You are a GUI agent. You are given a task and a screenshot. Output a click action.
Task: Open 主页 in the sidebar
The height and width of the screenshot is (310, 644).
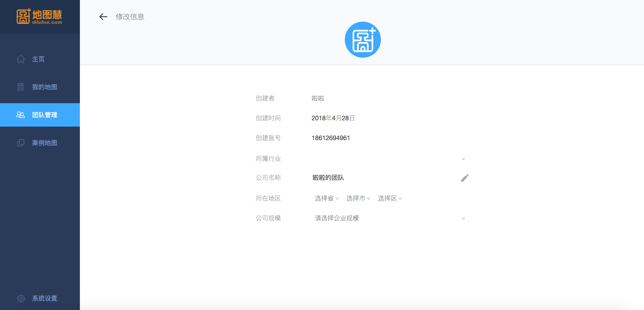coord(40,59)
